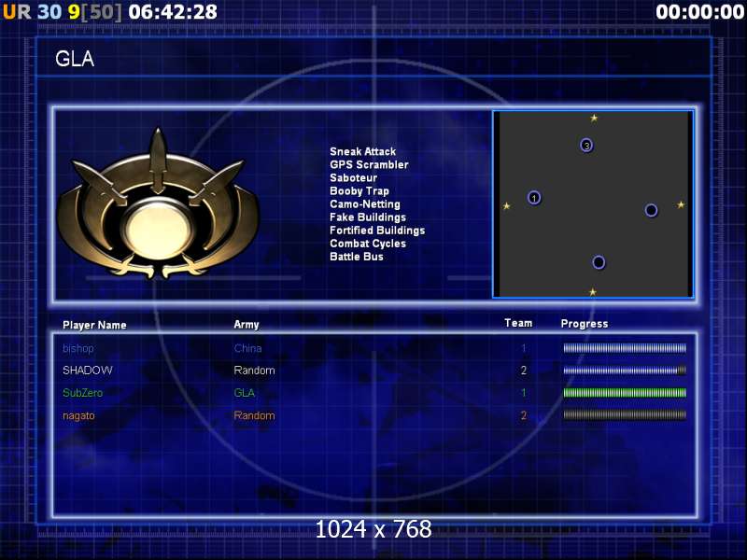Screen dimensions: 747x560
Task: Click the 00:00:00 timer at top right
Action: coord(699,12)
